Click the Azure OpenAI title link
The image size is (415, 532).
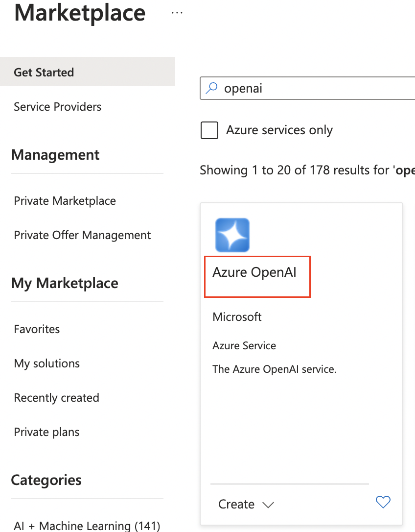pos(254,272)
